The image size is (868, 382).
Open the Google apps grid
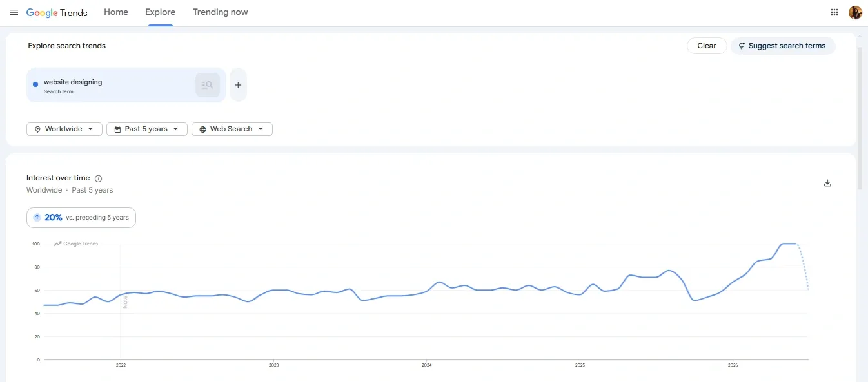click(834, 12)
